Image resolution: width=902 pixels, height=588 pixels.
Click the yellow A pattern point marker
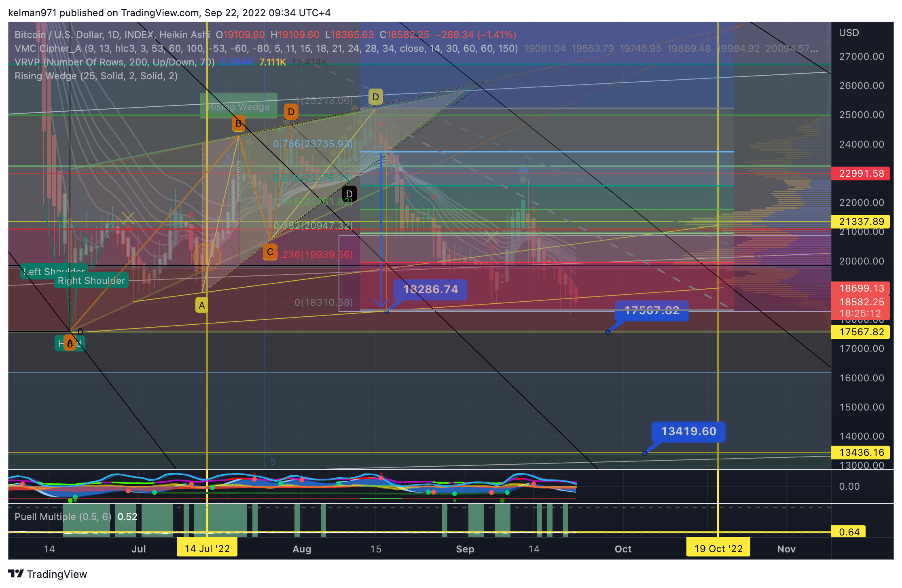pos(202,305)
